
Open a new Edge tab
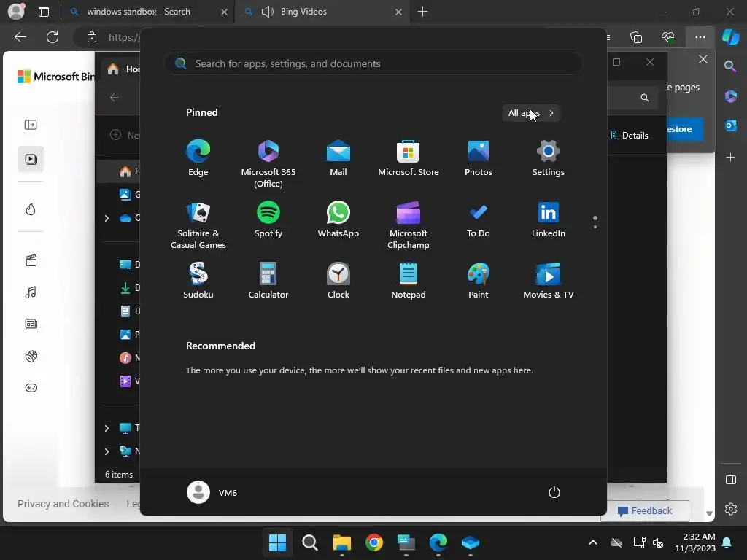pyautogui.click(x=422, y=12)
